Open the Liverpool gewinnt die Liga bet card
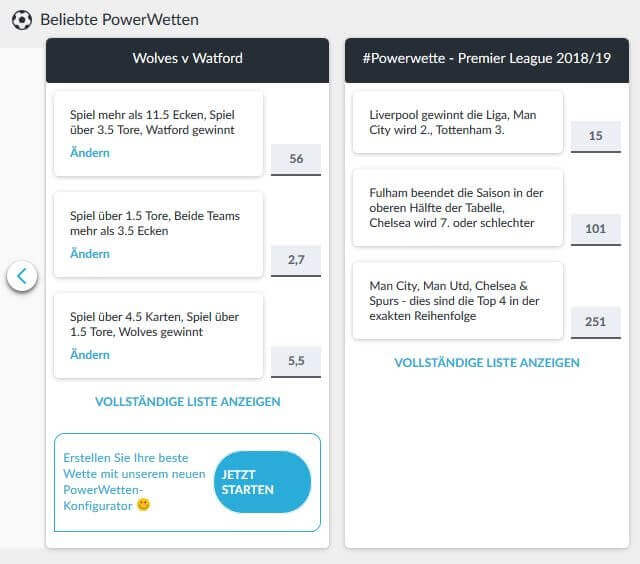This screenshot has height=564, width=640. (458, 123)
